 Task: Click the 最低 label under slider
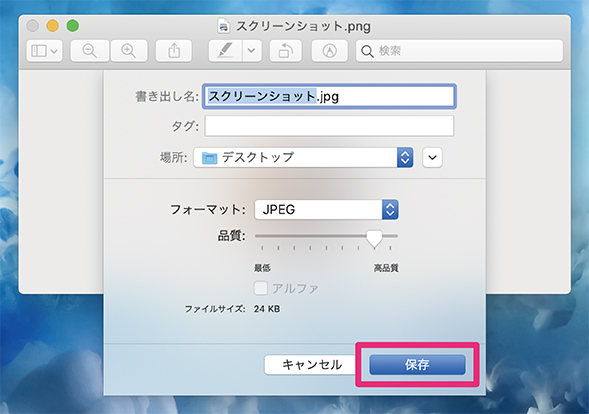click(x=262, y=268)
